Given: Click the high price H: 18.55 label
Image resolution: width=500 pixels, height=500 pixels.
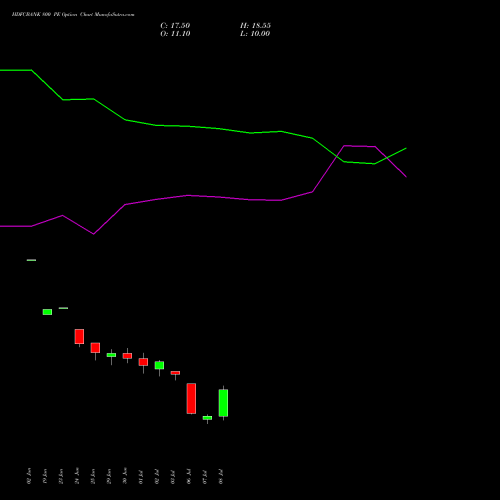Looking at the screenshot, I should click(255, 26).
